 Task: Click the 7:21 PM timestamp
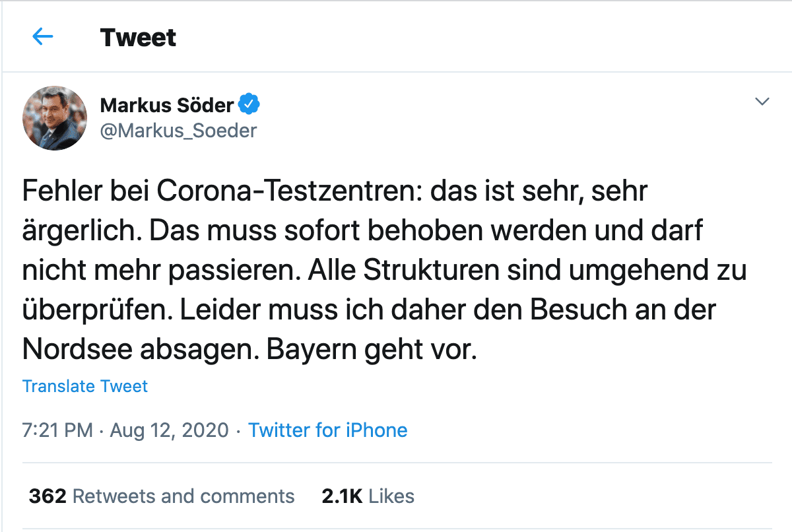click(x=57, y=430)
